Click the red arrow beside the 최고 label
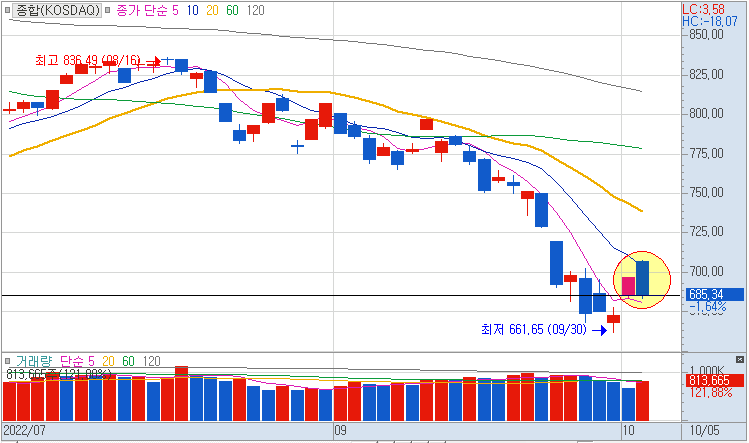Image resolution: width=749 pixels, height=443 pixels. click(x=153, y=61)
